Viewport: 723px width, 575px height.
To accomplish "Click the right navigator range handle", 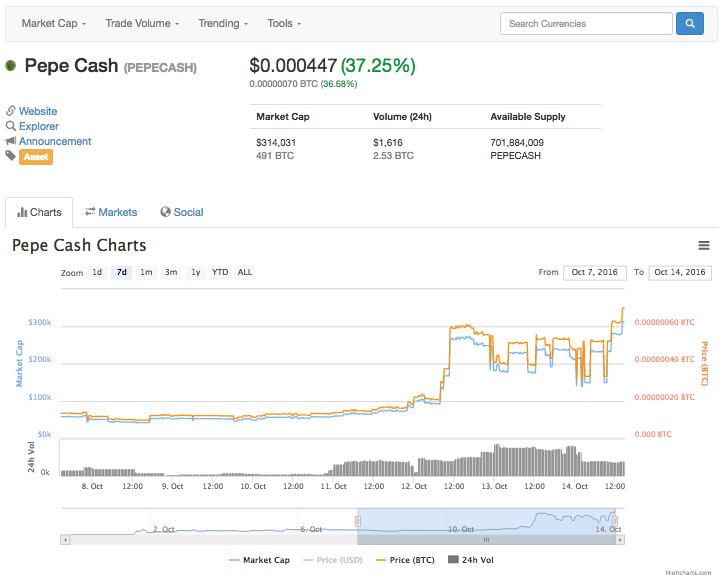I will point(615,522).
